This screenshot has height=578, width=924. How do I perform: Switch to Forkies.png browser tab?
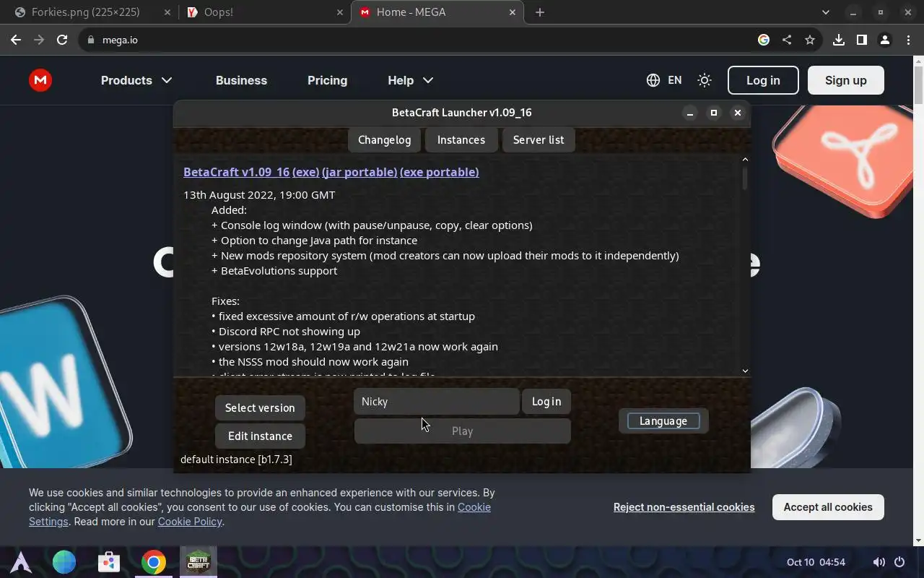[86, 12]
